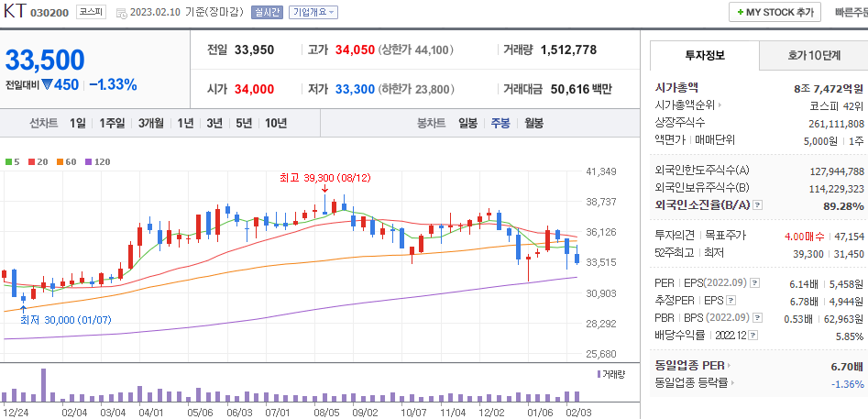The image size is (868, 419).
Task: Switch candlestick chart to 주봉
Action: pyautogui.click(x=501, y=123)
